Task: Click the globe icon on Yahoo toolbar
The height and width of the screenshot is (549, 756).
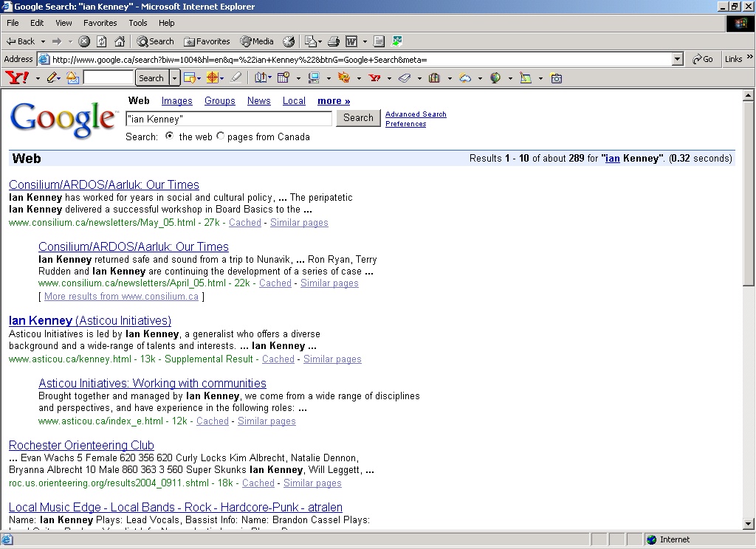Action: click(495, 77)
